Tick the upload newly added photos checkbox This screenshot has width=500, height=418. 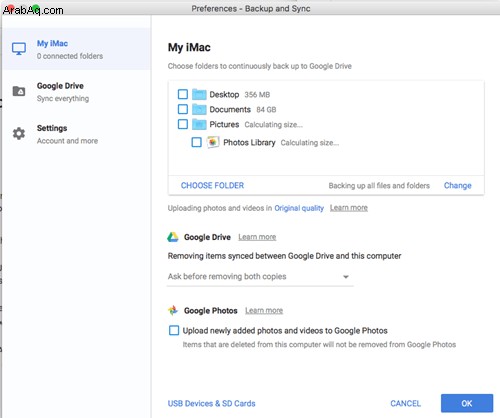tap(174, 330)
